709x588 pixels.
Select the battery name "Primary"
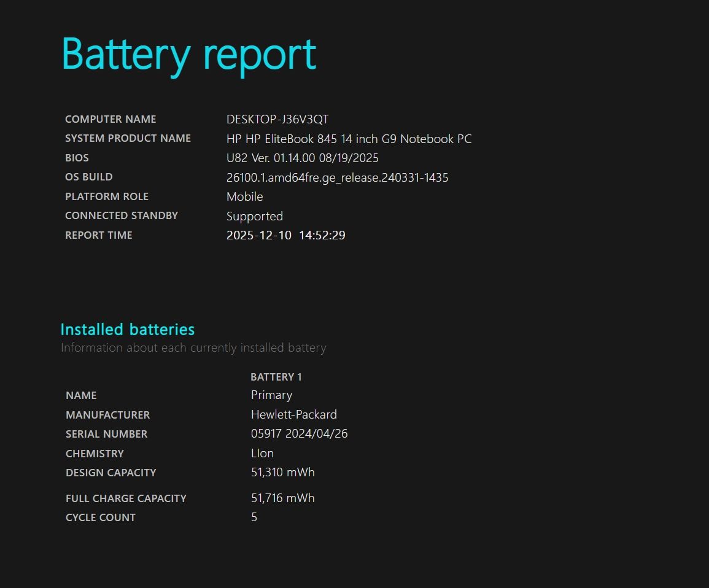(271, 395)
